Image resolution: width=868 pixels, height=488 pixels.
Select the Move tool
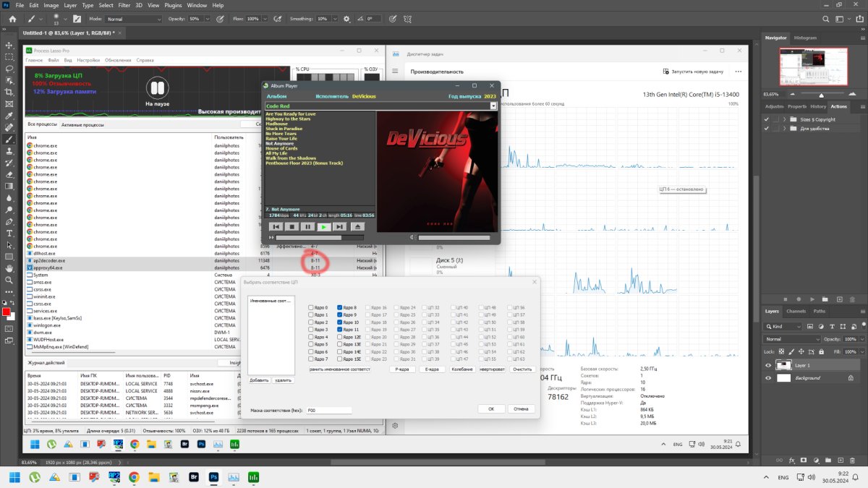[x=9, y=44]
